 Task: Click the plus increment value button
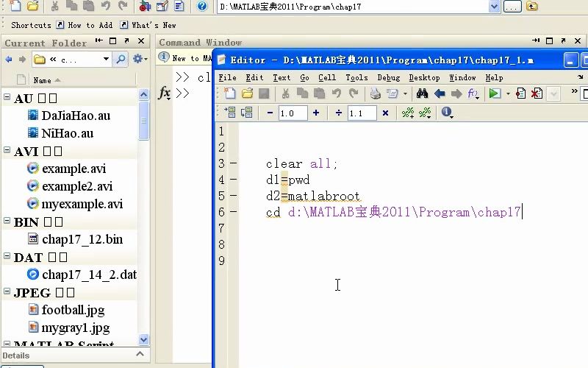[x=316, y=113]
